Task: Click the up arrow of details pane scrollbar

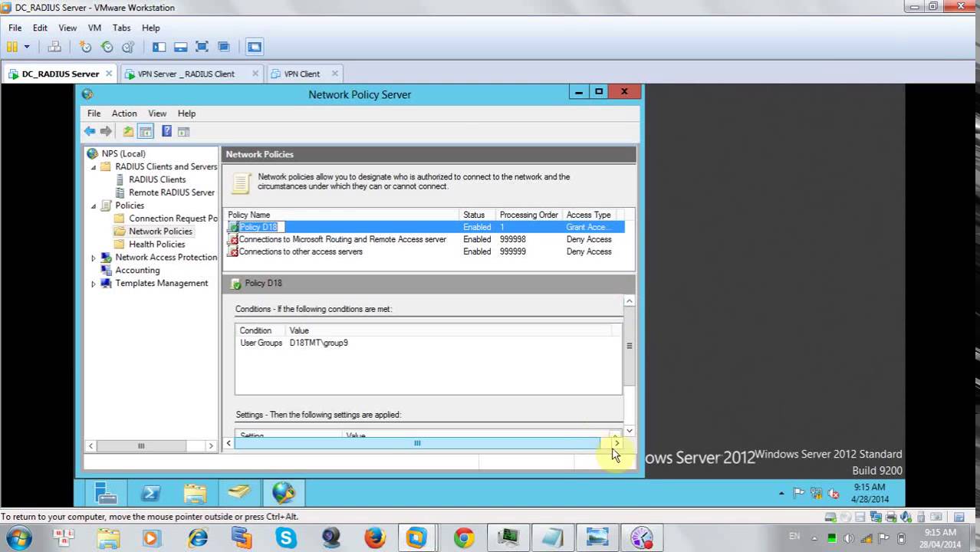Action: coord(630,301)
